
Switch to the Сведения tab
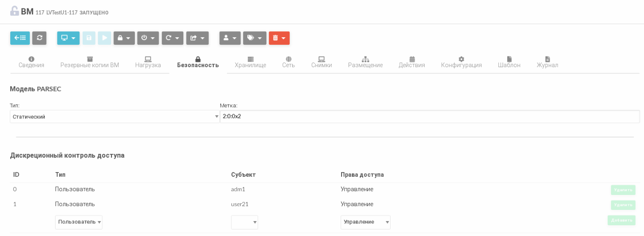pyautogui.click(x=31, y=62)
